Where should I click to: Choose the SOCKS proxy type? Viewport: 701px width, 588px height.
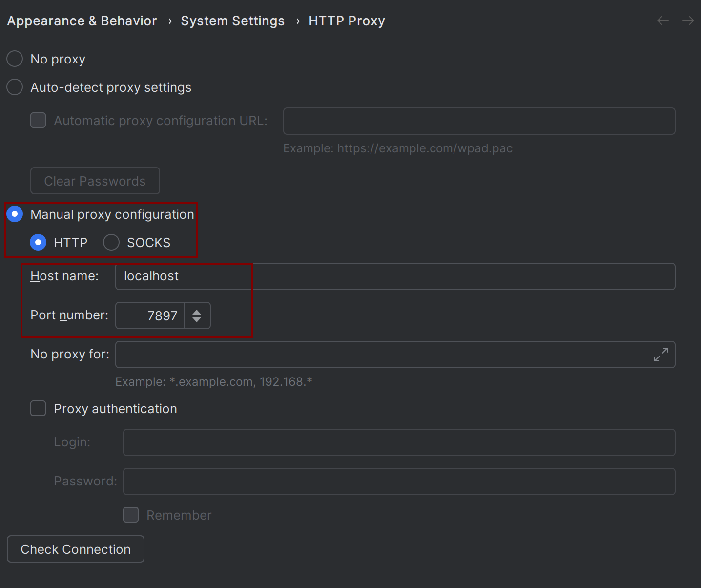pos(111,243)
